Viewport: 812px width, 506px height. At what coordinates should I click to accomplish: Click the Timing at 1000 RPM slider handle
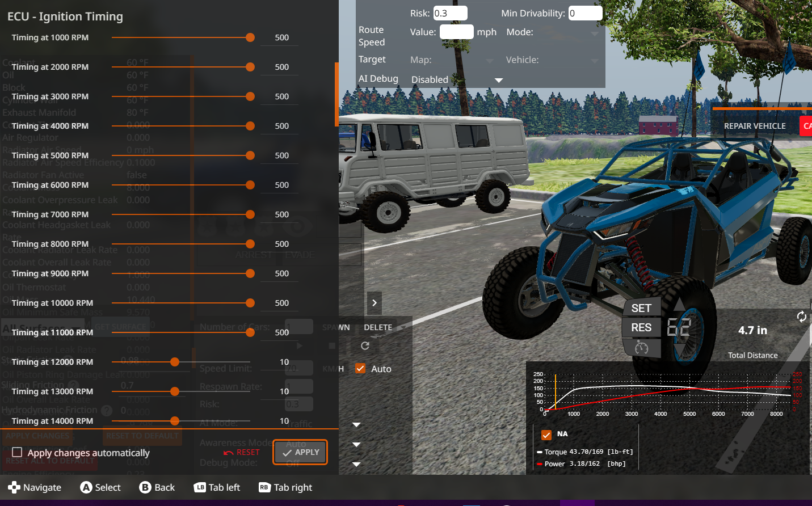tap(250, 37)
